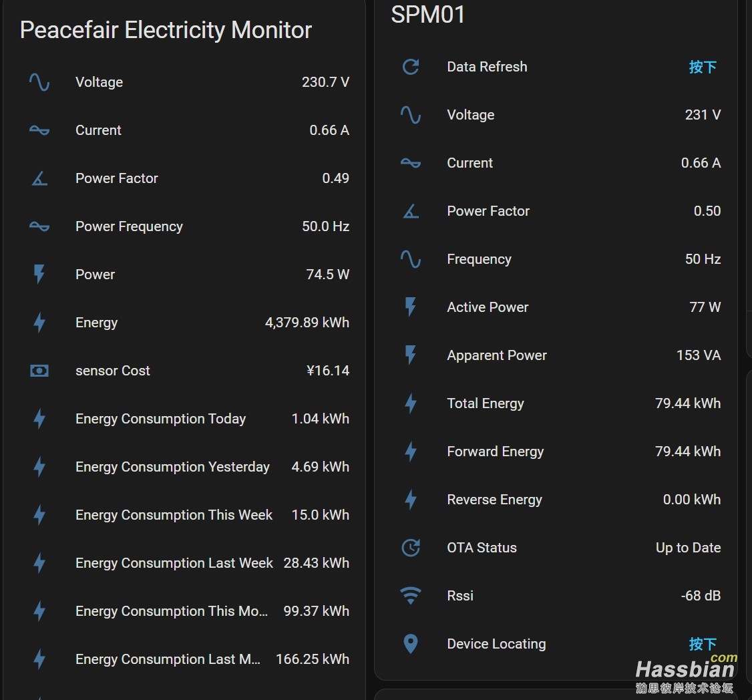Click the Data Refresh circular arrow icon

411,67
